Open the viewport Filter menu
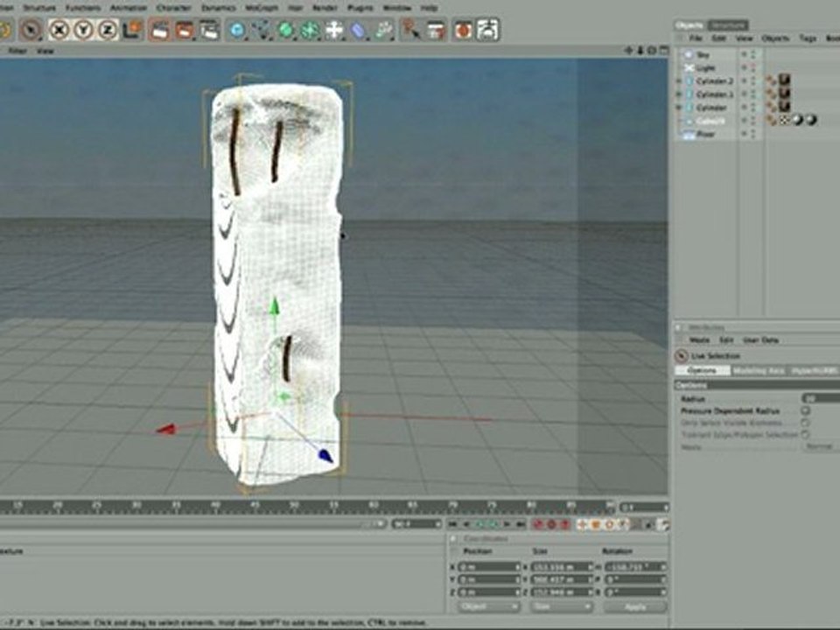This screenshot has width=840, height=630. coord(17,51)
